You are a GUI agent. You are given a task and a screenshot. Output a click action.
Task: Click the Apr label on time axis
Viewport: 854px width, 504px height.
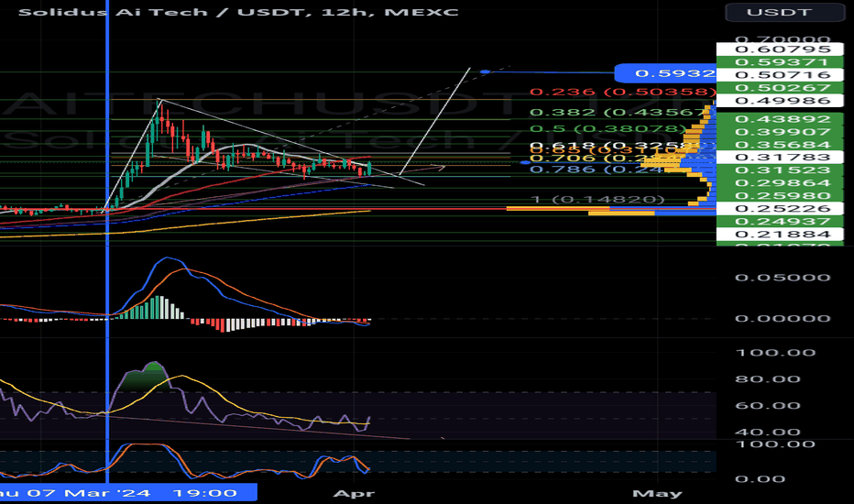354,494
